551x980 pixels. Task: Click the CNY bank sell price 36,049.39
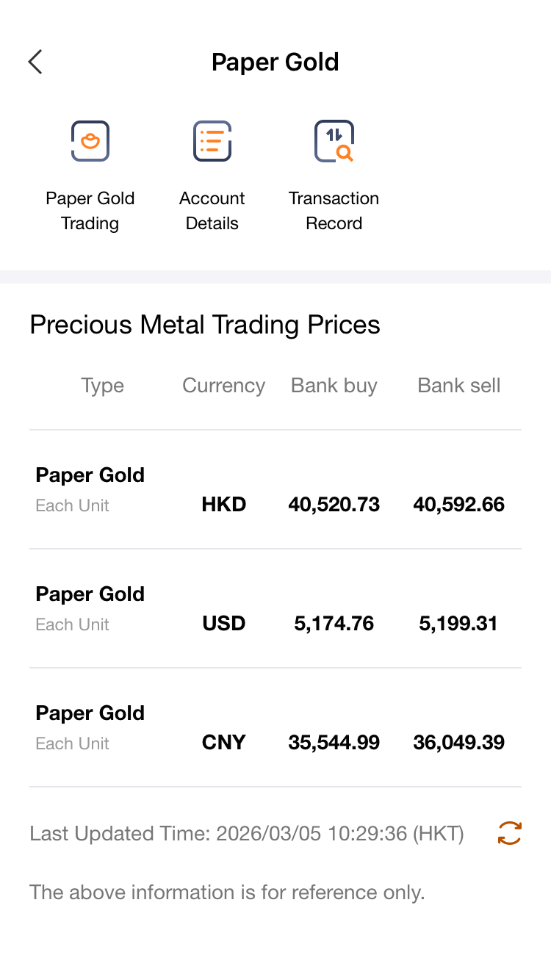pyautogui.click(x=459, y=743)
